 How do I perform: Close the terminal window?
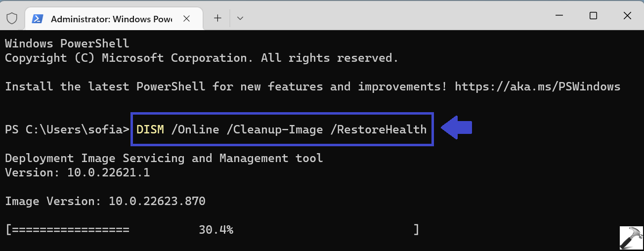[x=627, y=16]
